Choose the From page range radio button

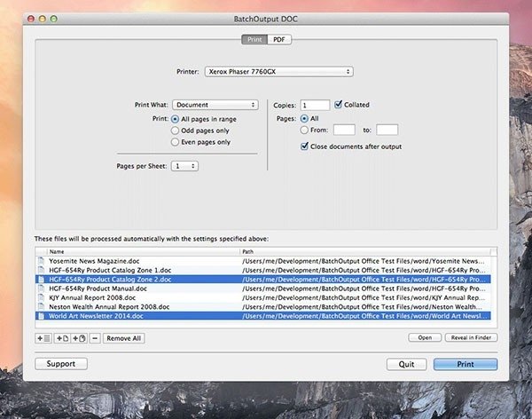304,130
